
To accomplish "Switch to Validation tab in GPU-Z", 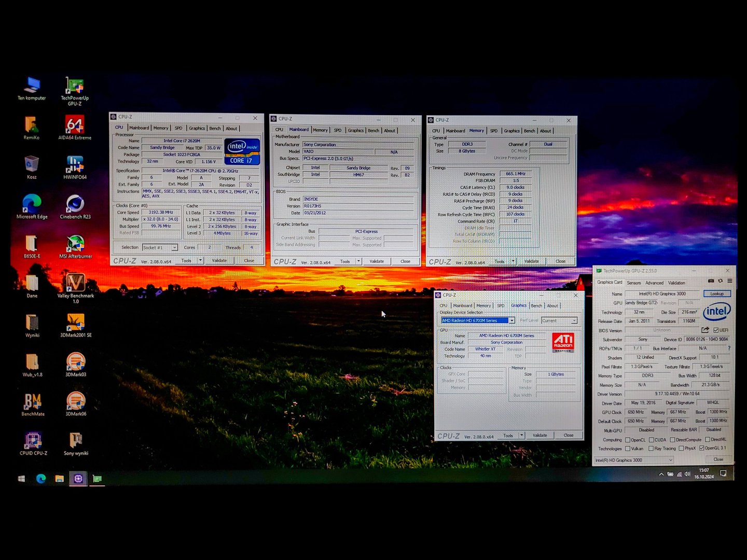I will (676, 283).
